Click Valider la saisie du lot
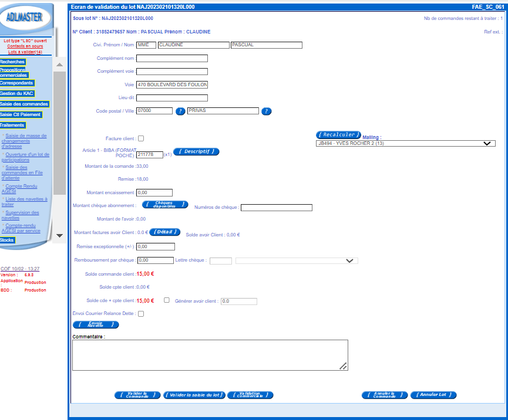This screenshot has width=508, height=420. (194, 395)
